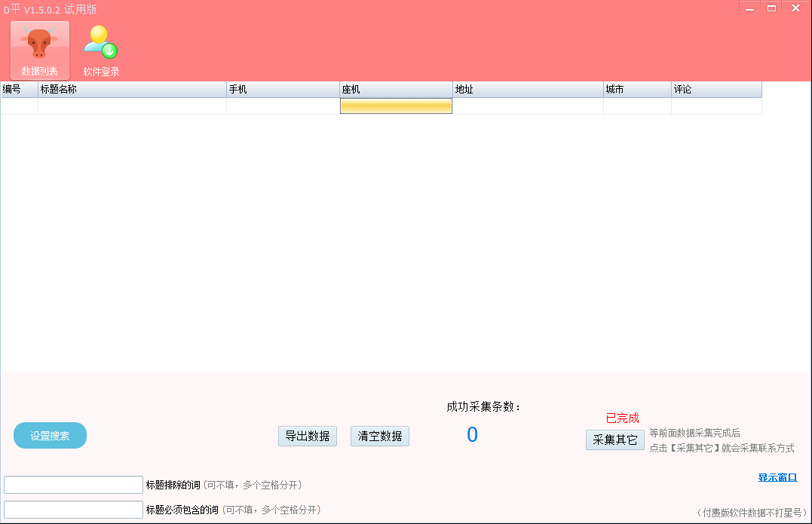Select the highlighted yellow 座机 cell
This screenshot has width=812, height=524.
coord(396,106)
